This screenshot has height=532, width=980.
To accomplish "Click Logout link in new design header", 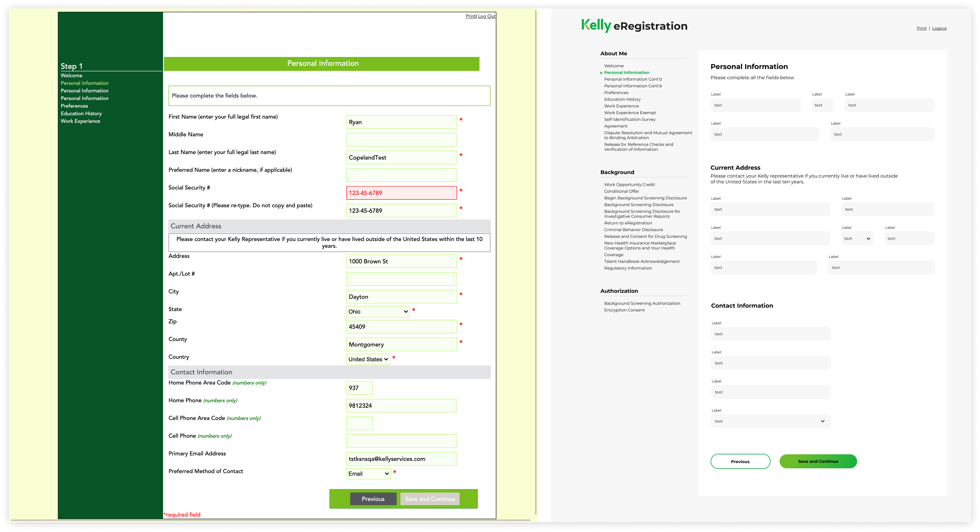I will (x=939, y=28).
